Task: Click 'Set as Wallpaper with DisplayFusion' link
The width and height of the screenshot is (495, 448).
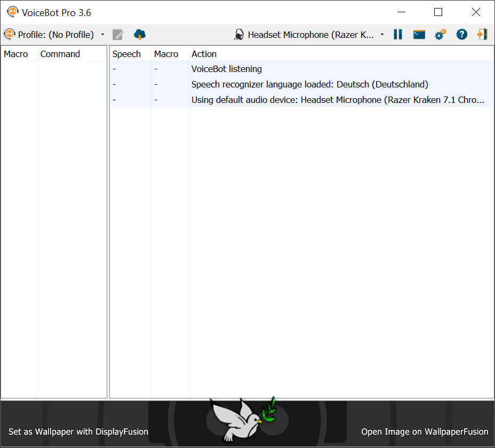Action: [78, 431]
